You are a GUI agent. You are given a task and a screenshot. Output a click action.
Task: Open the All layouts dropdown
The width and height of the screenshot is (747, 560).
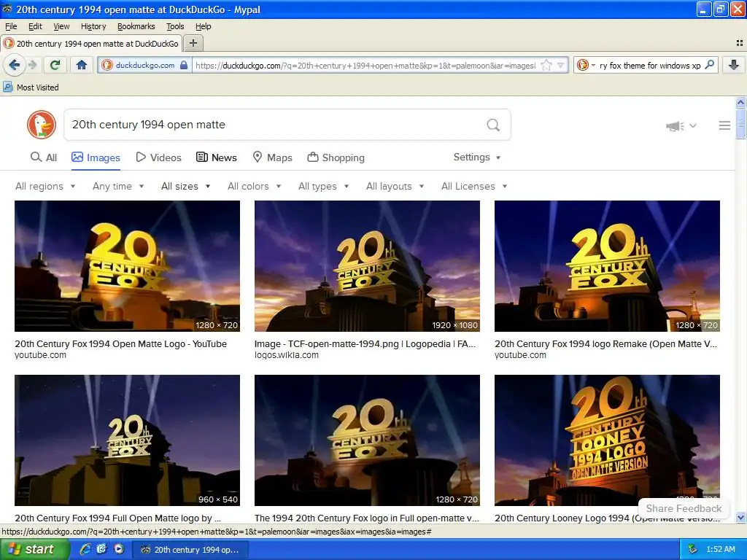tap(395, 186)
